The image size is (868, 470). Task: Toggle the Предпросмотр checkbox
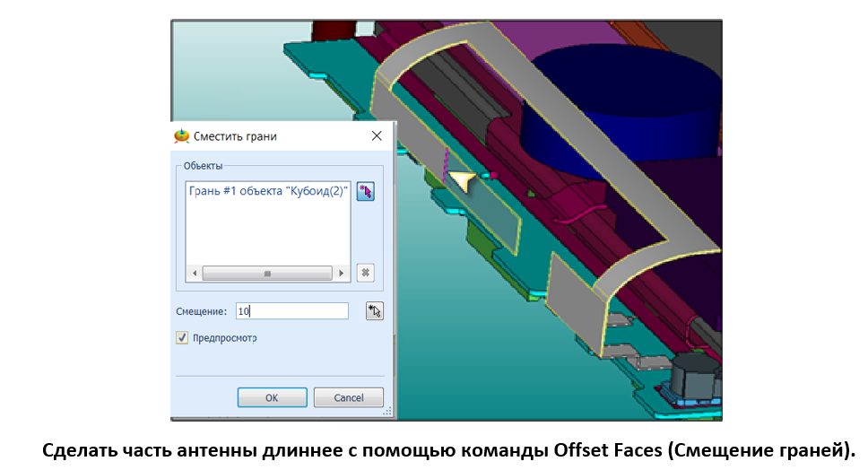pos(183,338)
